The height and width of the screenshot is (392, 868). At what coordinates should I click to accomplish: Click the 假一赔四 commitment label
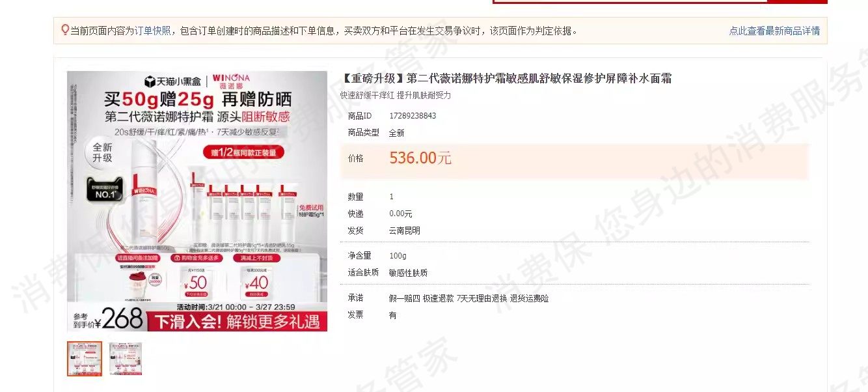(x=404, y=298)
